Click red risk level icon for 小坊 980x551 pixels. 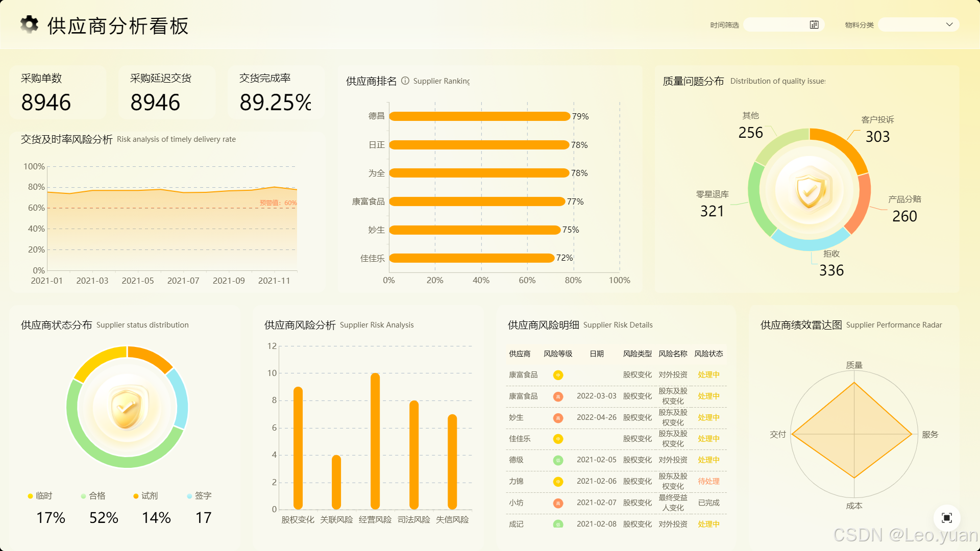[558, 503]
